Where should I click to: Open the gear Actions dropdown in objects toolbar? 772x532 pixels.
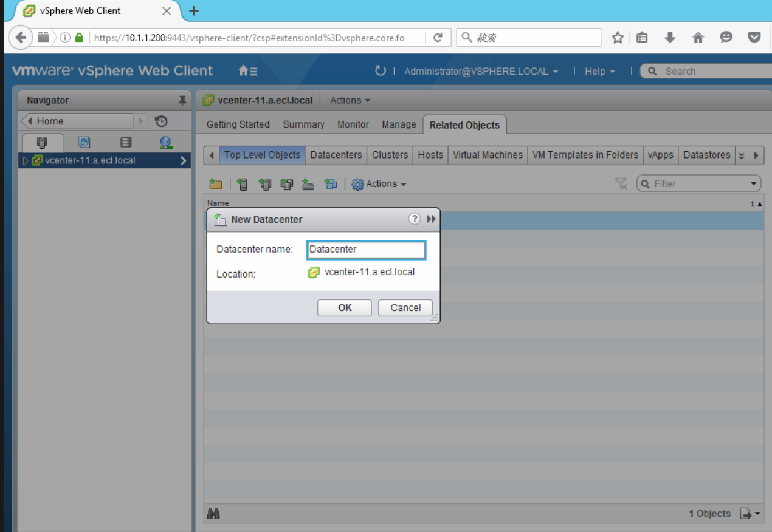coord(379,184)
